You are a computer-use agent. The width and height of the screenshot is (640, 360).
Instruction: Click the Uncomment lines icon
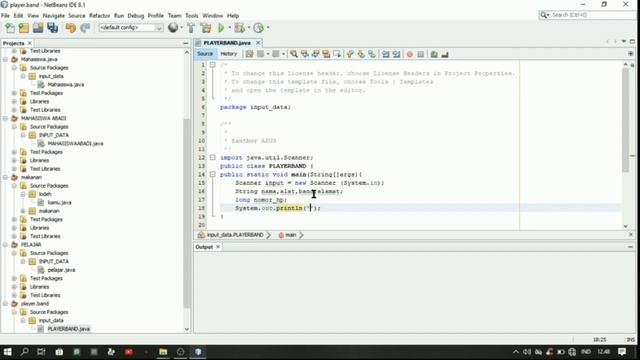coord(445,54)
